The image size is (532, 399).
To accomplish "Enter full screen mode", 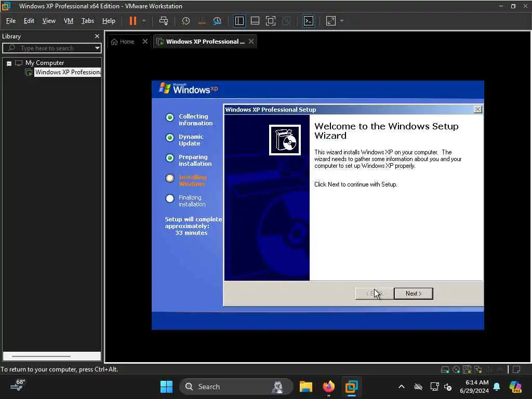I will (x=270, y=21).
